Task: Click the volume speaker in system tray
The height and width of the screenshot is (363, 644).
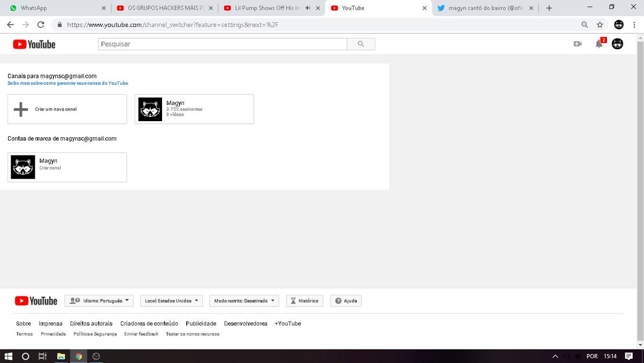Action: point(577,356)
